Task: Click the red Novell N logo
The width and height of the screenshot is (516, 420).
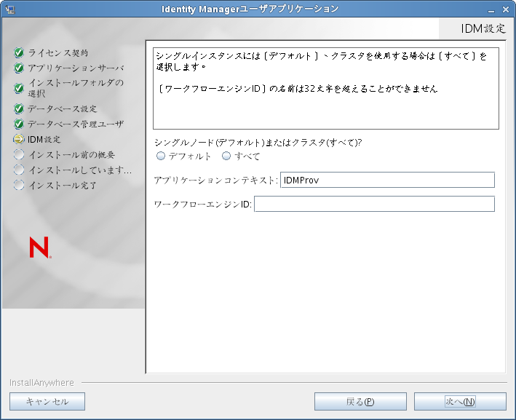Action: 40,247
